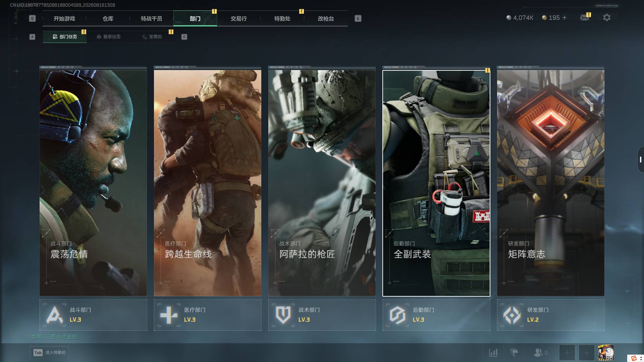Open the 跨越生命线 mission card
The image size is (644, 362).
(208, 183)
